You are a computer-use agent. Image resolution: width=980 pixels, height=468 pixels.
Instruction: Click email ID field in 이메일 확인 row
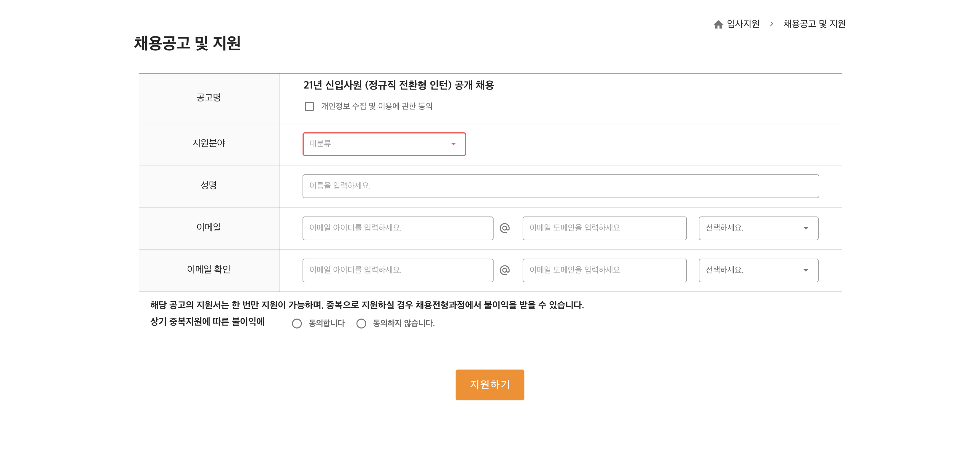(397, 270)
